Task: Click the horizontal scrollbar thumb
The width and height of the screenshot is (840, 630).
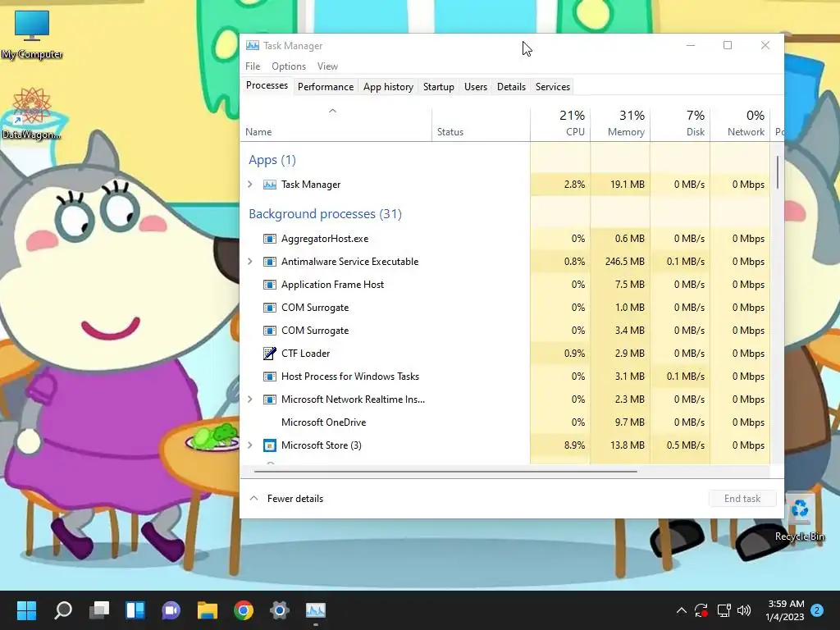Action: (445, 472)
